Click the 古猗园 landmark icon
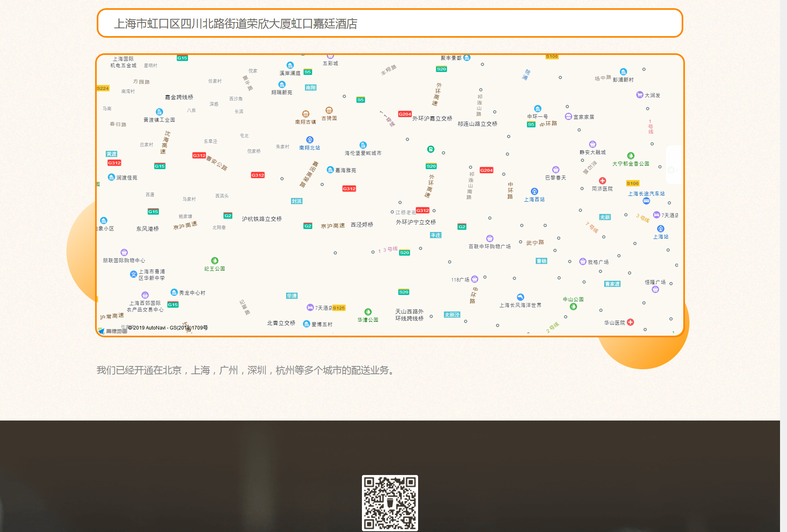Viewport: 787px width, 532px height. click(x=329, y=110)
